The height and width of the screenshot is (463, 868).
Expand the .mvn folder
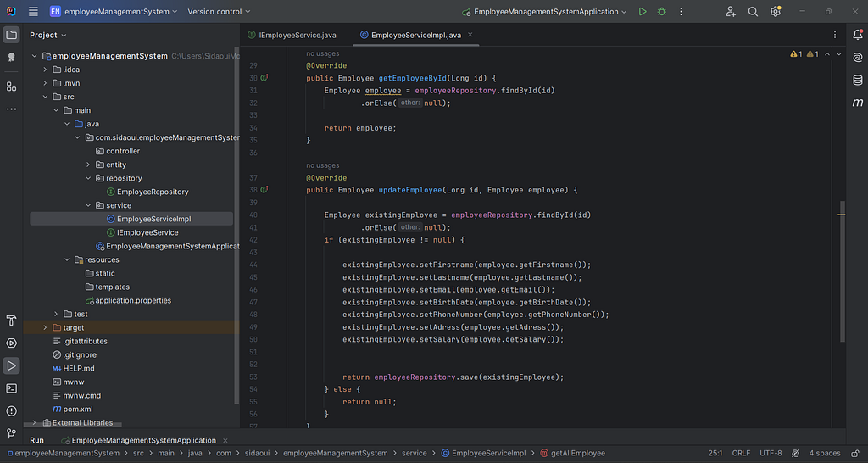[x=46, y=83]
